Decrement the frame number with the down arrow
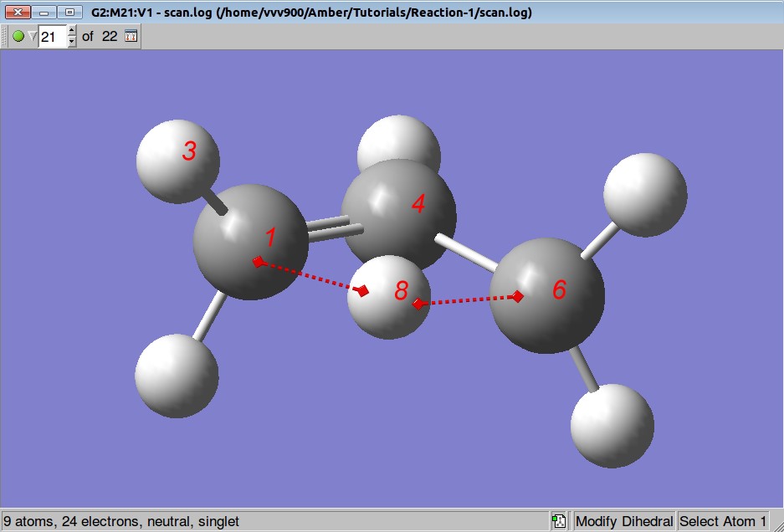Screen dimensions: 784x532 [x=72, y=42]
